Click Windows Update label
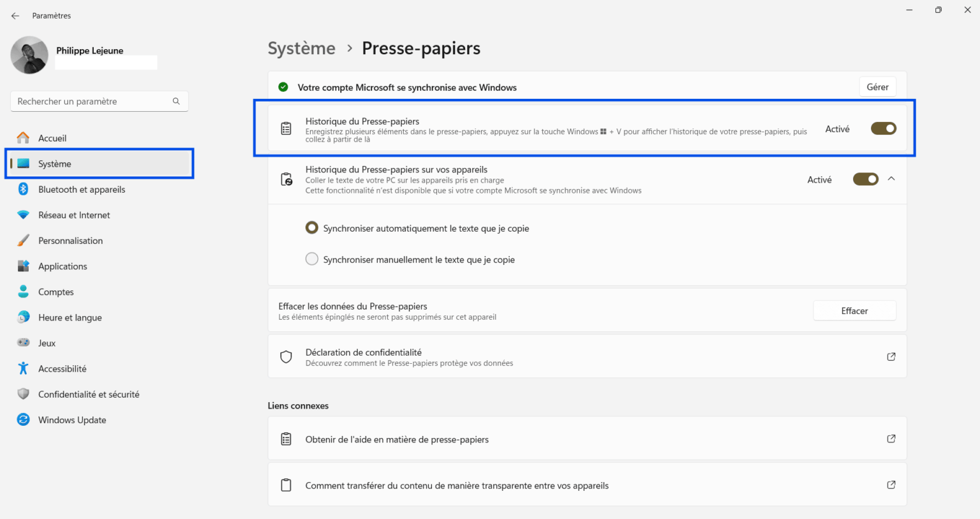980x519 pixels. point(72,420)
